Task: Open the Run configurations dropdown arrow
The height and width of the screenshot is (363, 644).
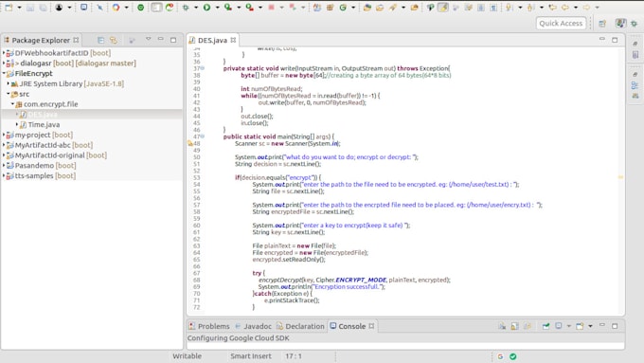Action: [217, 8]
